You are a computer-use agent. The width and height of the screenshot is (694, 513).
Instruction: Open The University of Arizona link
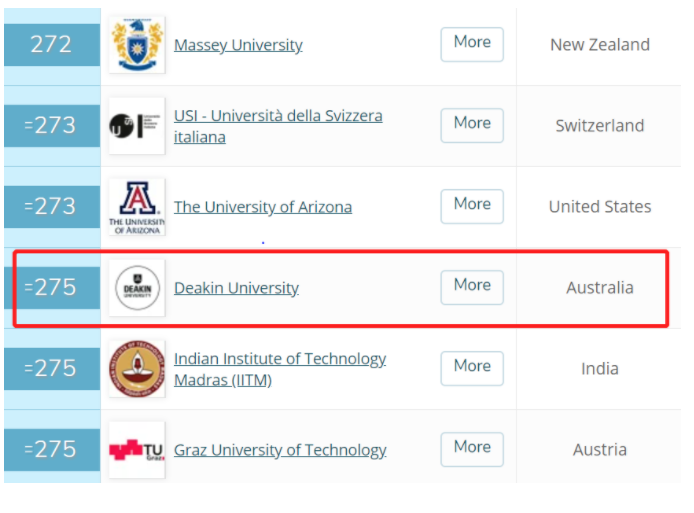coord(263,207)
